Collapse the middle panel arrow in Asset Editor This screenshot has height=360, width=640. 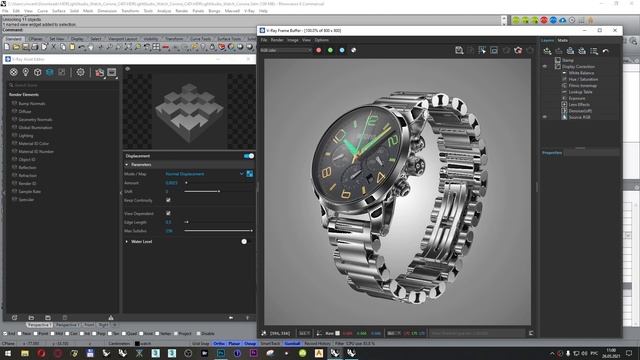click(121, 193)
